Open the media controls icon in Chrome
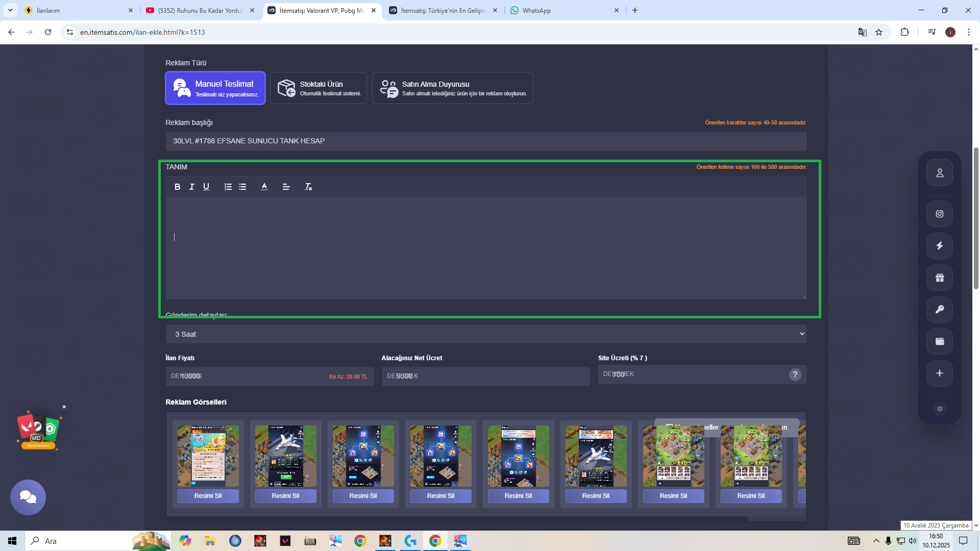Viewport: 980px width, 551px height. [932, 32]
